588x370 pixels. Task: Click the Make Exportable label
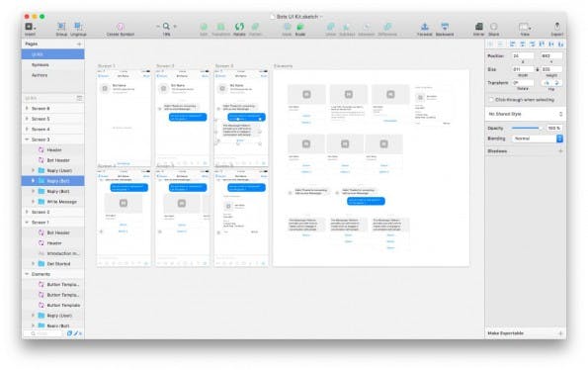coord(505,333)
